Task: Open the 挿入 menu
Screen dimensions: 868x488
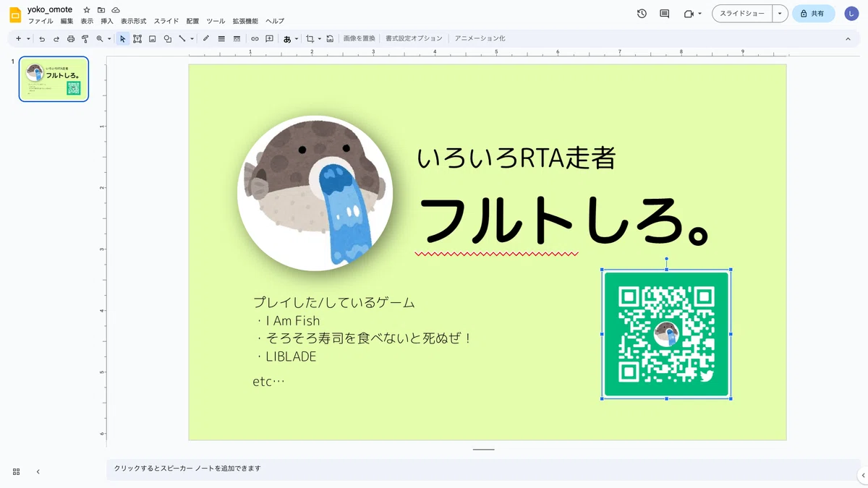Action: pyautogui.click(x=107, y=22)
